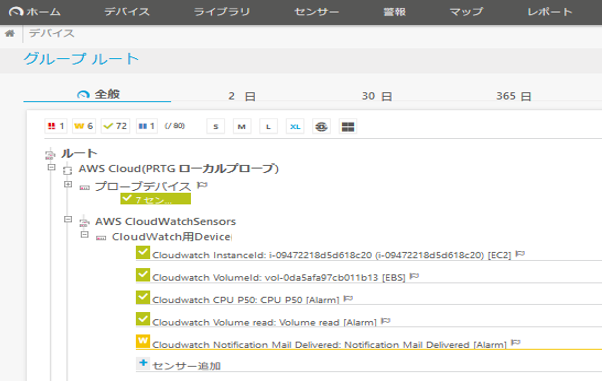The height and width of the screenshot is (381, 602).
Task: Set device tree size to XL
Action: click(x=295, y=126)
